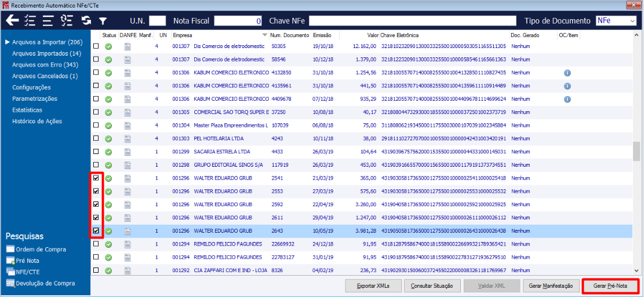Click OC/Item info icon for document 4135961
This screenshot has width=644, height=297.
[x=567, y=86]
